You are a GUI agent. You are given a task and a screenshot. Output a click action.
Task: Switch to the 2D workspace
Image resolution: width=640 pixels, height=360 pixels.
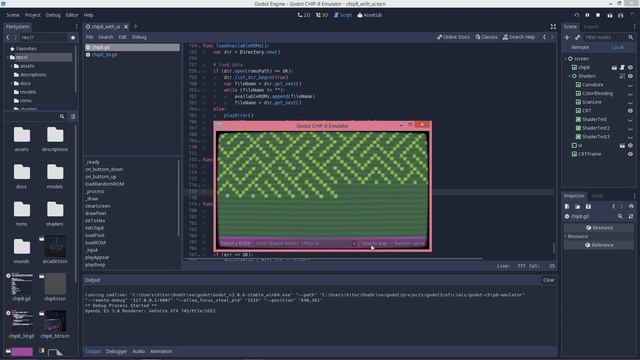pos(304,15)
